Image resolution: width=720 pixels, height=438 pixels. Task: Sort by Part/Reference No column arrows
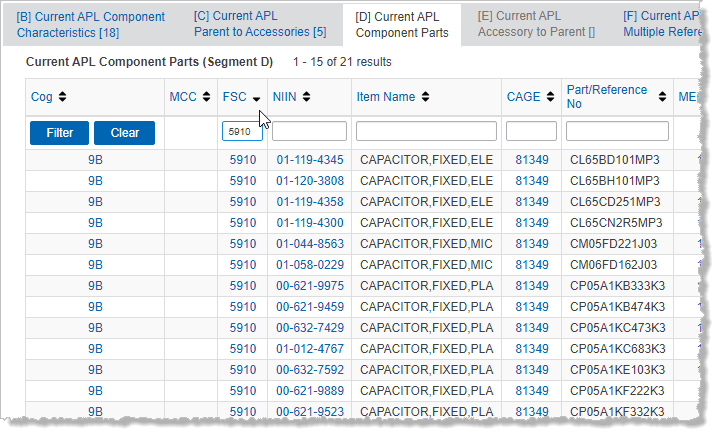tap(662, 97)
